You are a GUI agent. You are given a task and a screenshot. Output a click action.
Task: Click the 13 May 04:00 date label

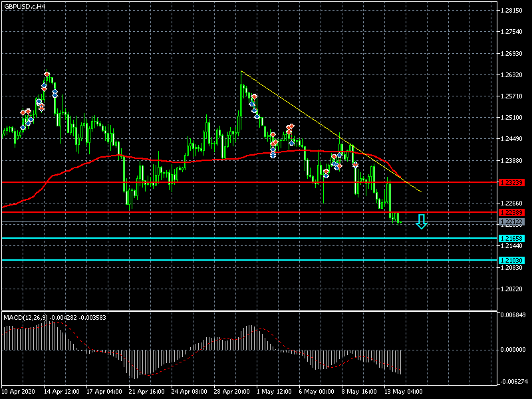click(404, 392)
